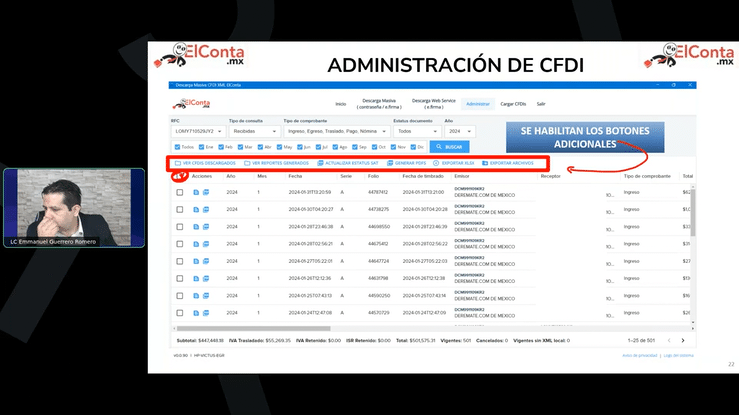Sort by the Emisor column header
This screenshot has height=415, width=739.
tap(462, 176)
